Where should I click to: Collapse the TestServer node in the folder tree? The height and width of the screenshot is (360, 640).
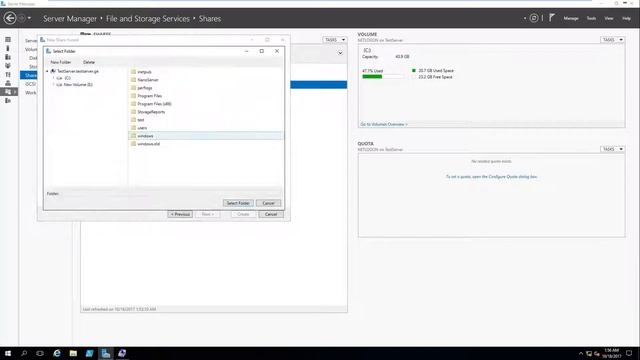[47, 71]
